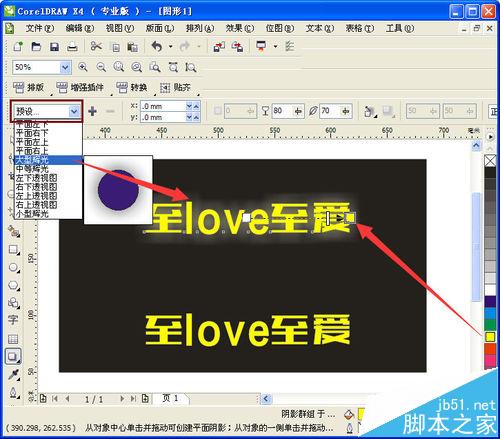This screenshot has width=500, height=439.
Task: Choose 左下透视图 preset option
Action: (x=48, y=178)
